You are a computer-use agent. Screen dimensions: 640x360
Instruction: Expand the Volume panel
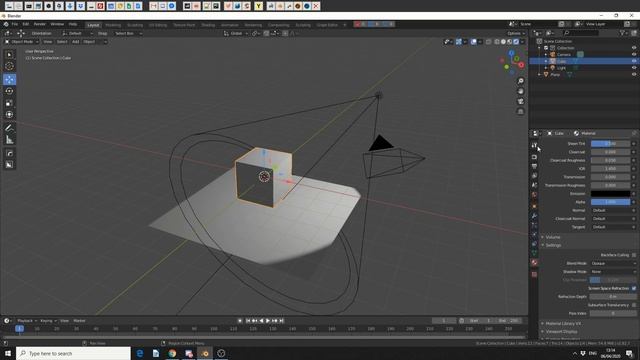click(x=552, y=237)
